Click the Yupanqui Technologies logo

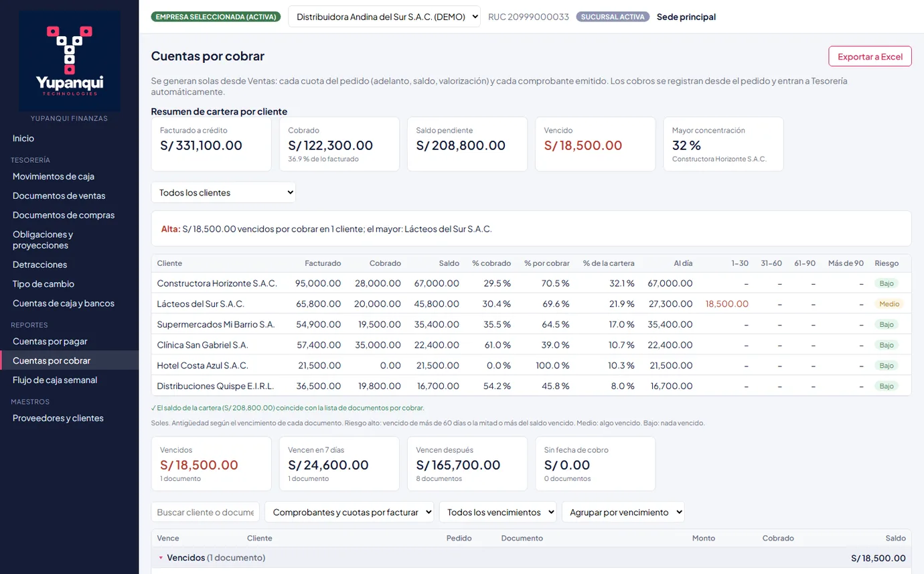point(70,60)
